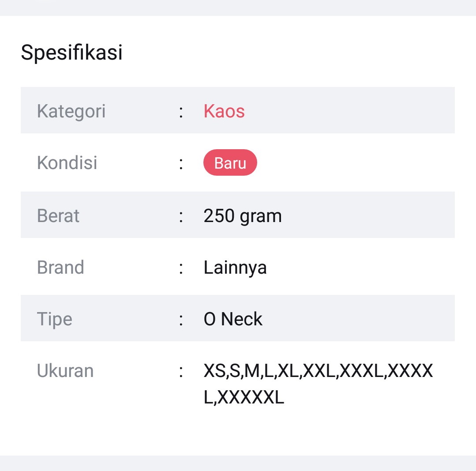This screenshot has height=471, width=476.
Task: Select the XS,S,M,L sizes list first line
Action: point(318,371)
